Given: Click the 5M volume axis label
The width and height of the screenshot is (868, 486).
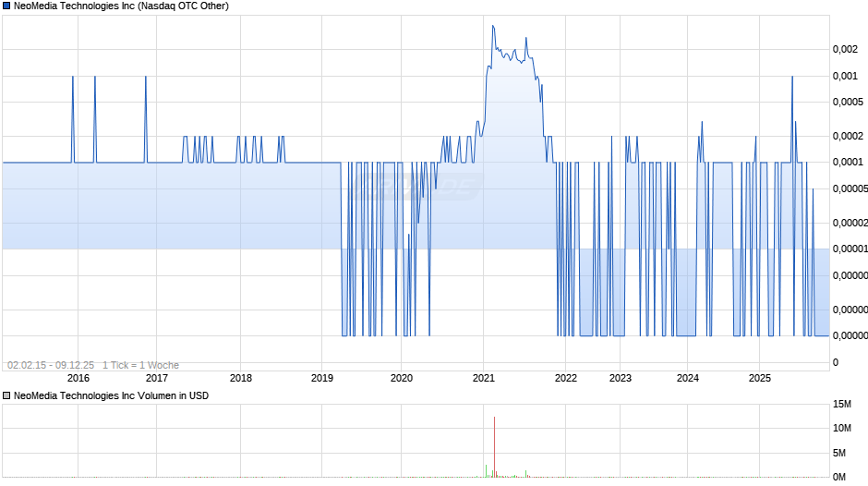Looking at the screenshot, I should [839, 454].
